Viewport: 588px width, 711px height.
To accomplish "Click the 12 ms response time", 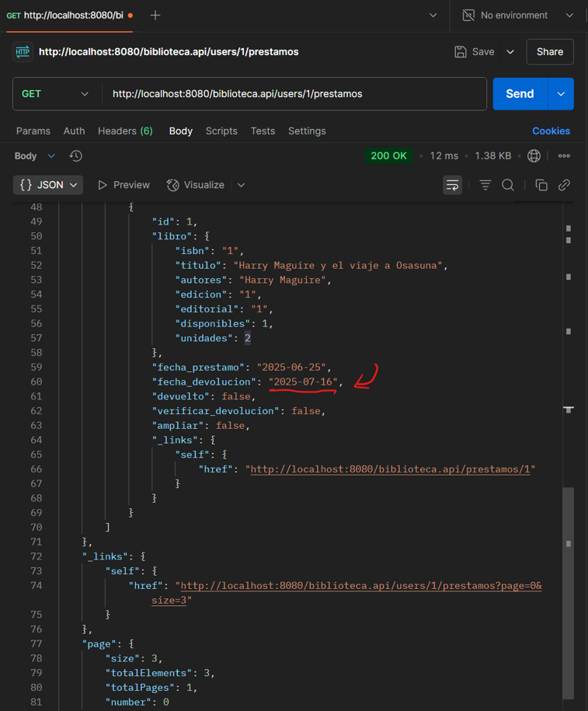I will (x=444, y=156).
